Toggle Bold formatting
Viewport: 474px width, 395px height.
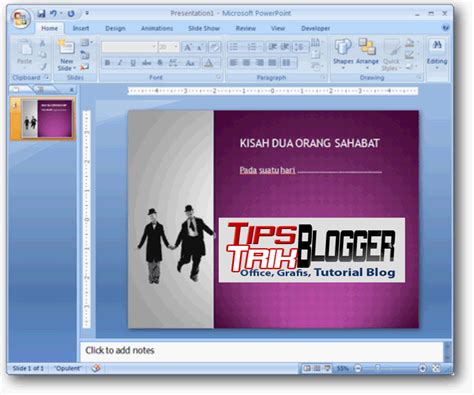coord(107,63)
